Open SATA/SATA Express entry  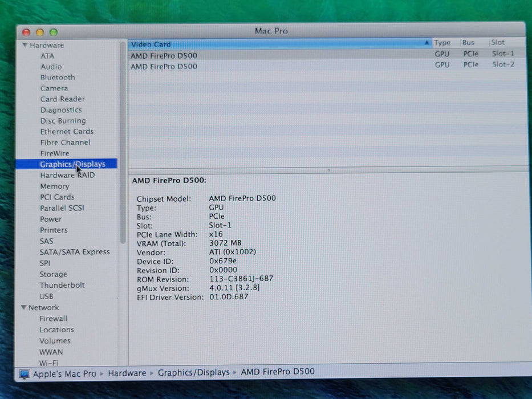pos(75,252)
